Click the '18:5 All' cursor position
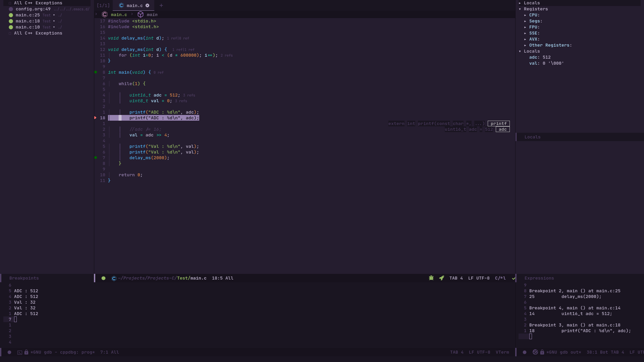This screenshot has height=362, width=644. coord(223,278)
